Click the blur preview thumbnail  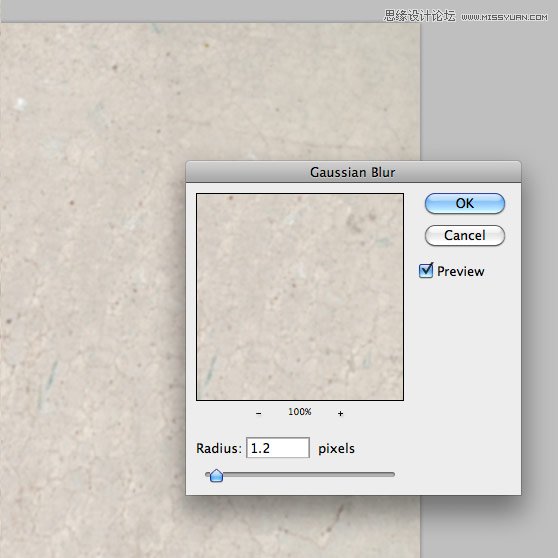click(x=300, y=297)
